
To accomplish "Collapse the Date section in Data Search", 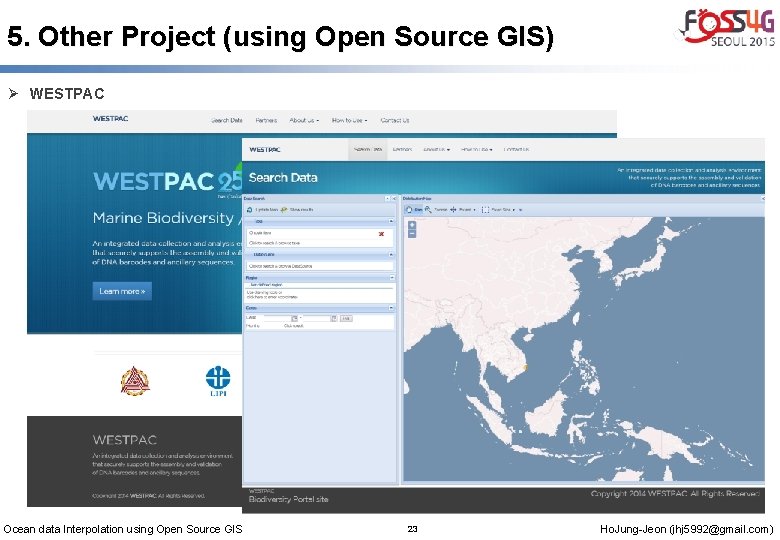I will pyautogui.click(x=391, y=308).
